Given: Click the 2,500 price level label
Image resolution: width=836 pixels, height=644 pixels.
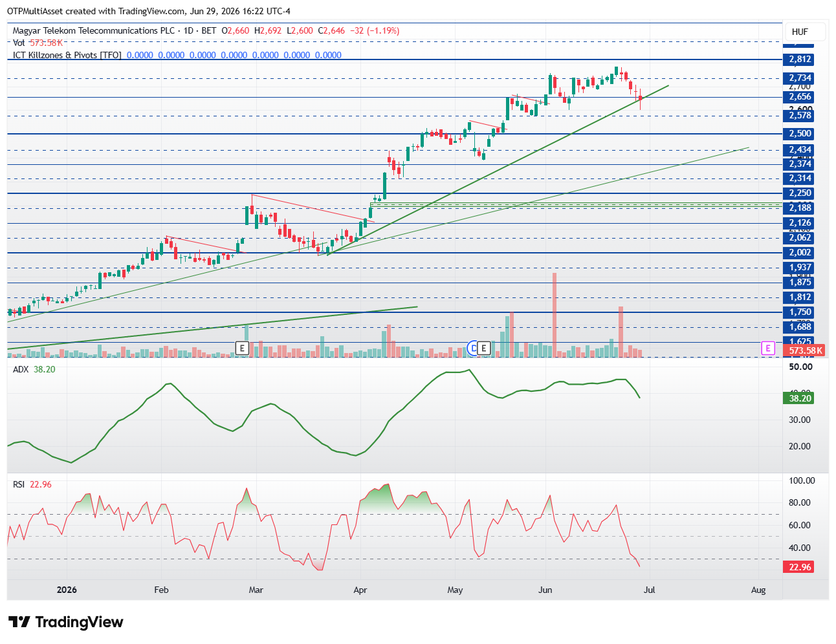Looking at the screenshot, I should [x=799, y=134].
